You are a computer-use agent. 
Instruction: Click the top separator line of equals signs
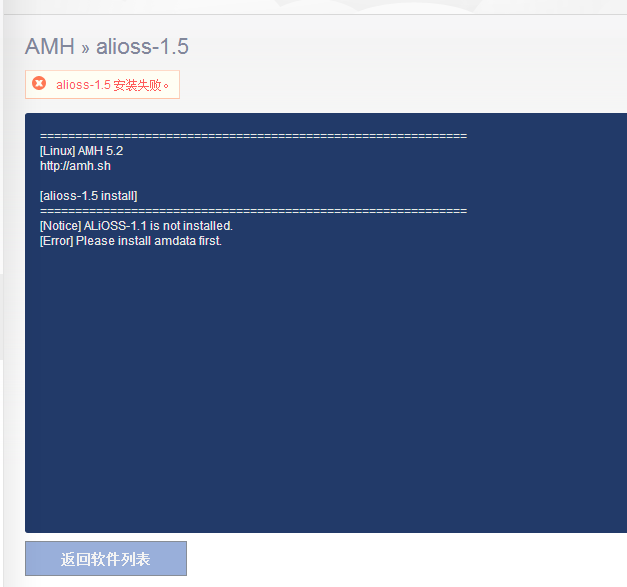[254, 136]
